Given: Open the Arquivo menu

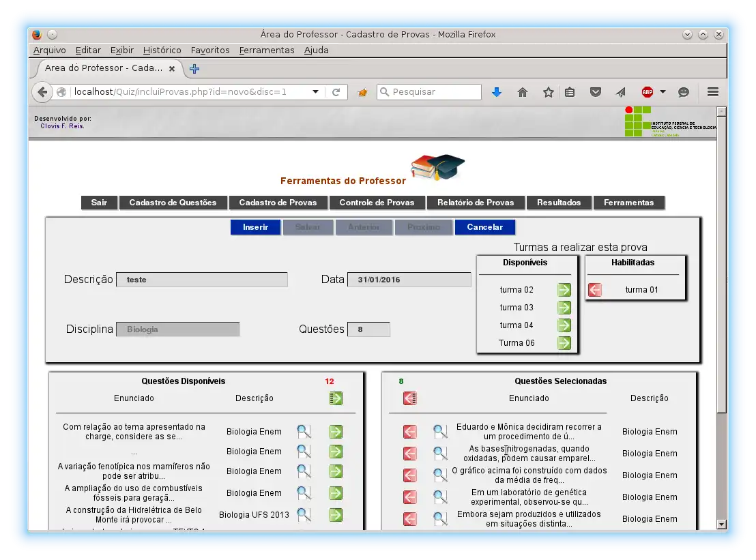Looking at the screenshot, I should [x=50, y=50].
